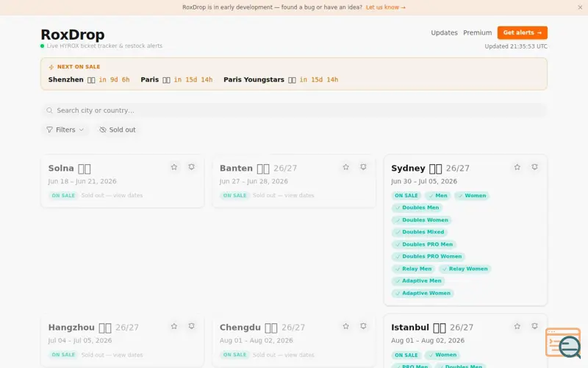Screen dimensions: 588x368
Task: Click the Next on Sale lightning icon
Action: tap(51, 67)
